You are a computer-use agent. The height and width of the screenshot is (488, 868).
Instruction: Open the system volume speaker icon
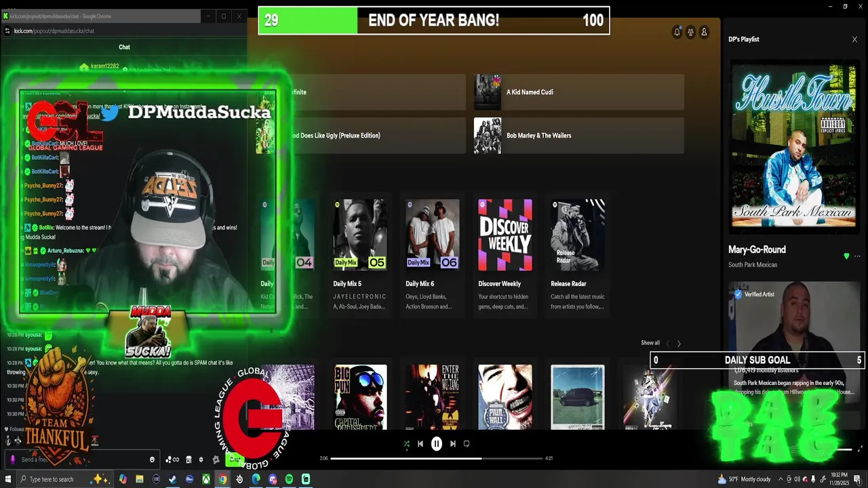[x=797, y=479]
